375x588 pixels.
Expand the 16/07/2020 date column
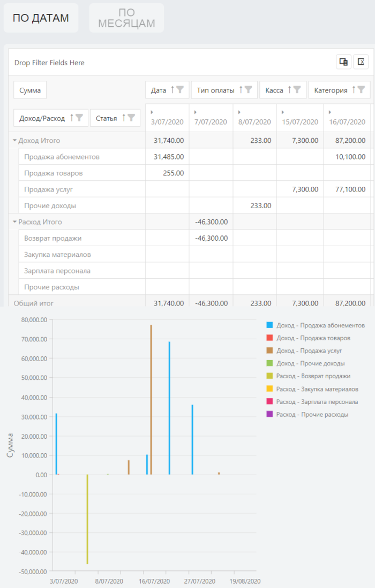pyautogui.click(x=329, y=112)
